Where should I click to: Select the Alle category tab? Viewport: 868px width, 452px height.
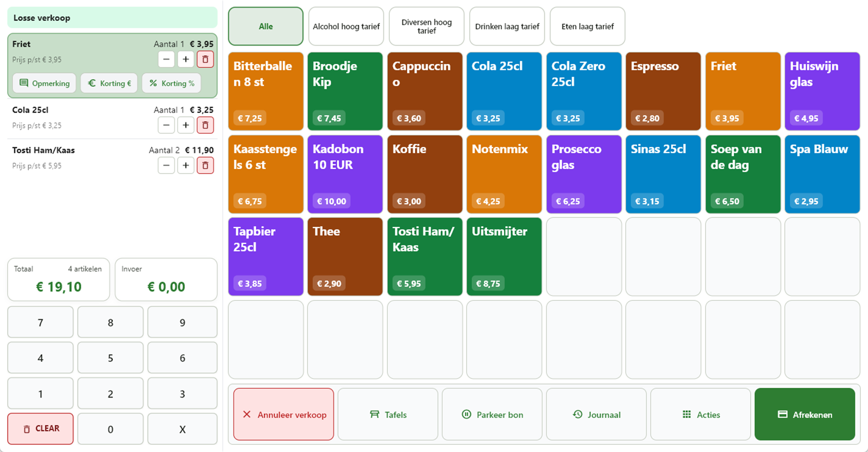[266, 26]
